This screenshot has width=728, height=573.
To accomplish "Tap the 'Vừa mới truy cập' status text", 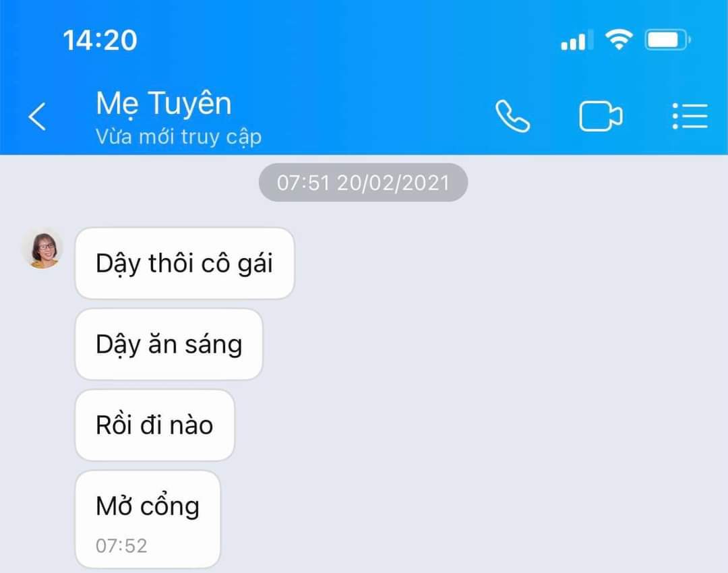I will 178,137.
